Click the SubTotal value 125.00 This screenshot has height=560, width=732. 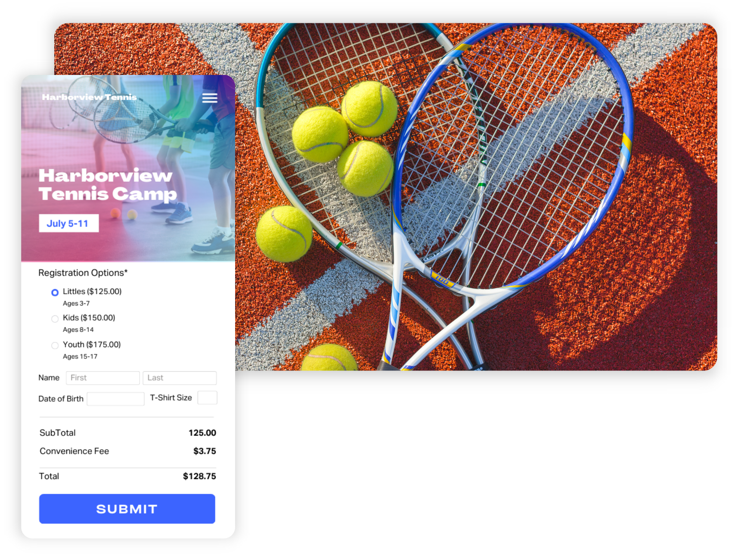pos(202,433)
